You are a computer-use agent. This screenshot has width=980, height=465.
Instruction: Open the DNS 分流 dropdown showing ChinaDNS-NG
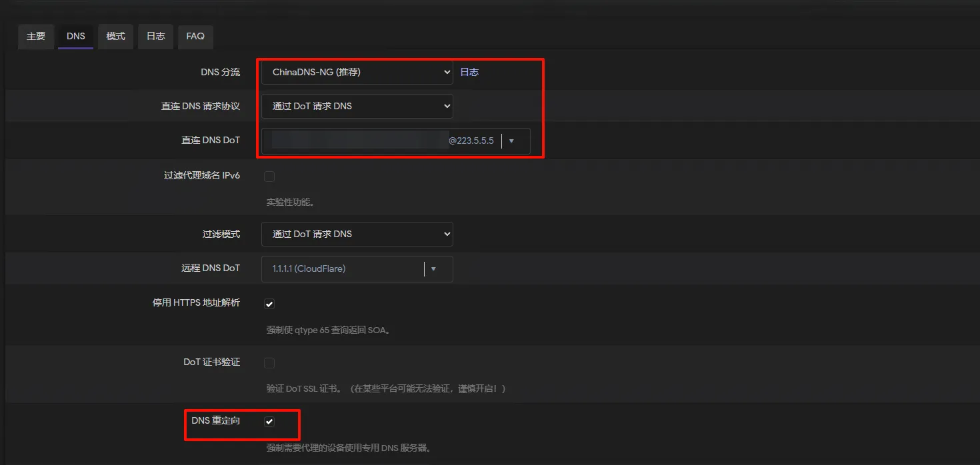[357, 71]
